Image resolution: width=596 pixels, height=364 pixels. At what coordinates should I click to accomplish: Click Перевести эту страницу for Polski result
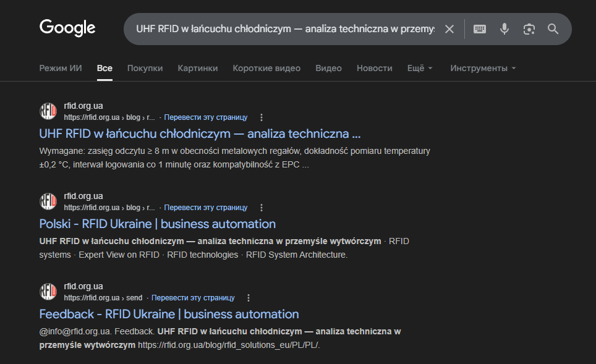[x=206, y=208]
